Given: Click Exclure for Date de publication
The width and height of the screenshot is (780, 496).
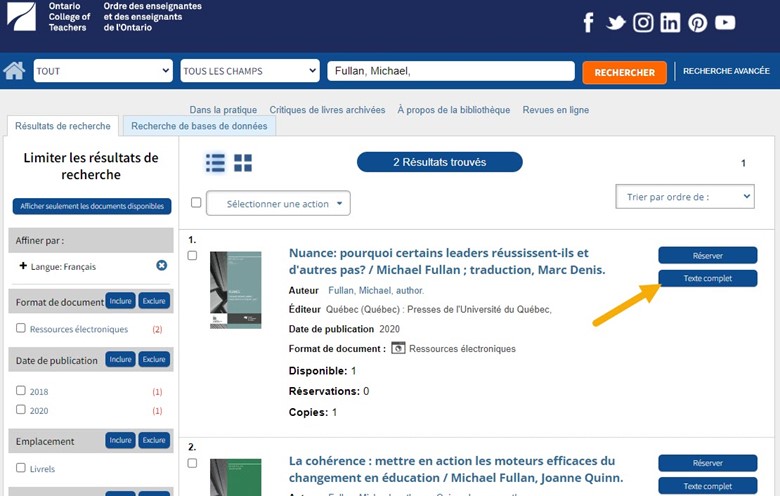Looking at the screenshot, I should pos(154,359).
